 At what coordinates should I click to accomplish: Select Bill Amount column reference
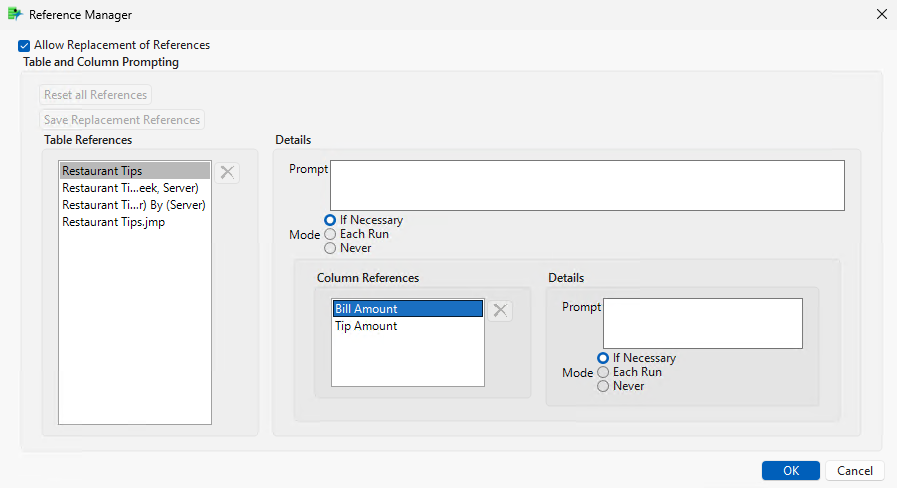pos(408,308)
